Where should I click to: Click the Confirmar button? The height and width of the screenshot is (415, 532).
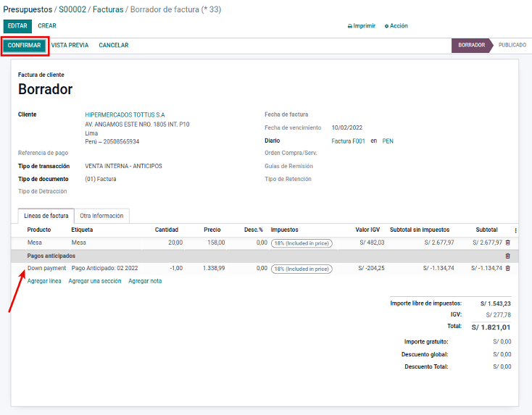(25, 46)
